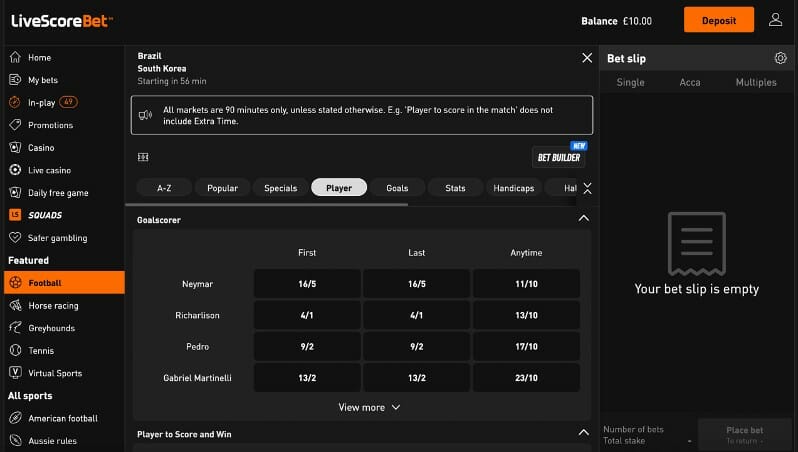798x452 pixels.
Task: Collapse the market category tabs row
Action: click(587, 188)
